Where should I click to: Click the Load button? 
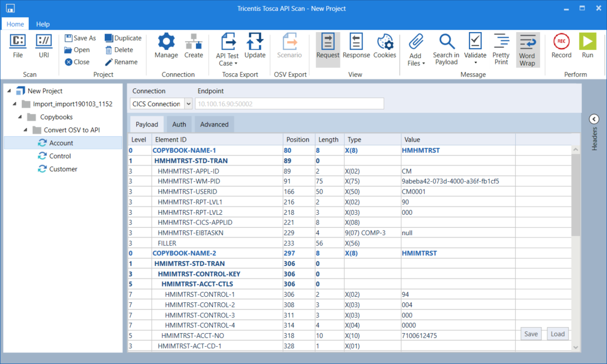[x=558, y=334]
